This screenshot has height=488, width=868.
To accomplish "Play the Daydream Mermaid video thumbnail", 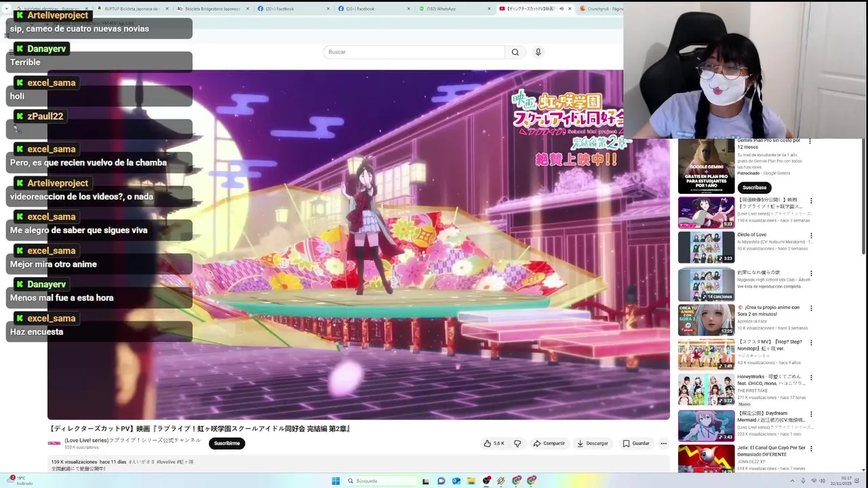I will pos(706,426).
